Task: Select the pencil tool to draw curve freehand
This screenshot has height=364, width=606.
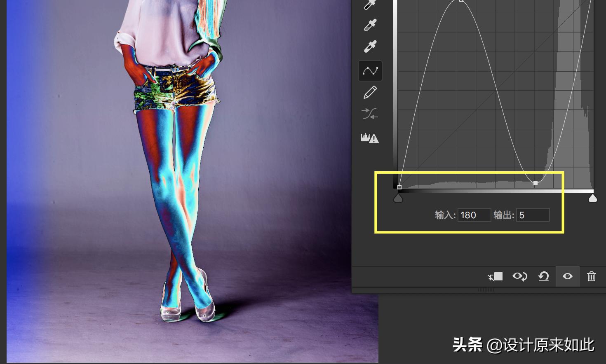Action: [x=370, y=92]
